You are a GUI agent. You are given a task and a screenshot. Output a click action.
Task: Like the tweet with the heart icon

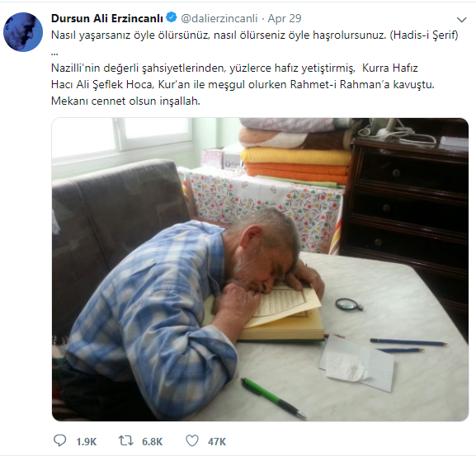[x=192, y=441]
